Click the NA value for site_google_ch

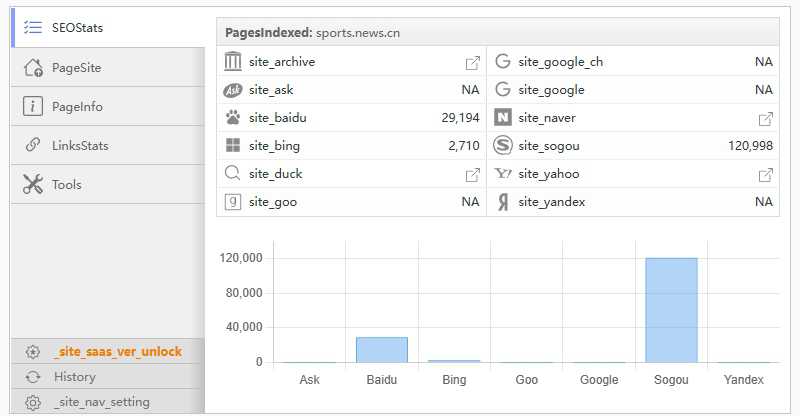pyautogui.click(x=764, y=62)
